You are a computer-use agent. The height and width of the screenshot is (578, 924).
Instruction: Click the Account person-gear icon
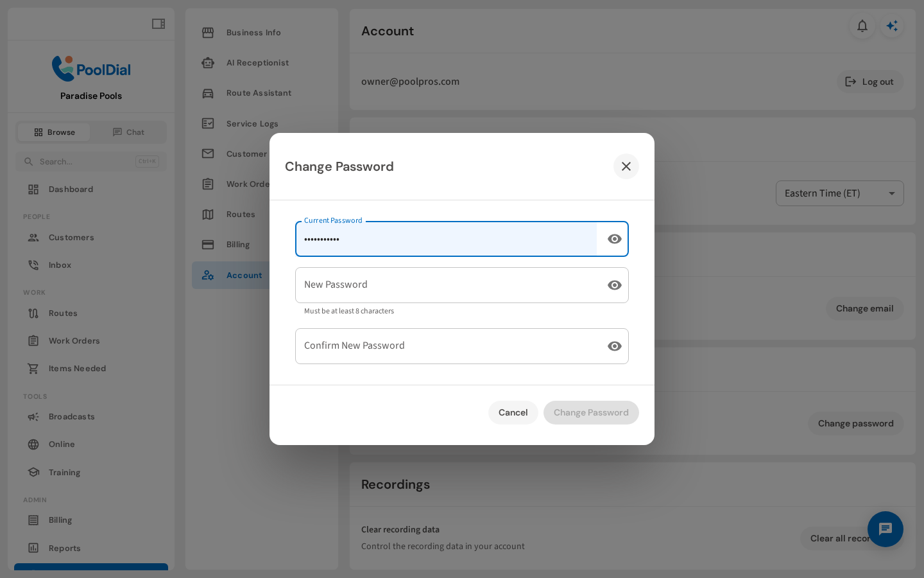click(x=208, y=276)
